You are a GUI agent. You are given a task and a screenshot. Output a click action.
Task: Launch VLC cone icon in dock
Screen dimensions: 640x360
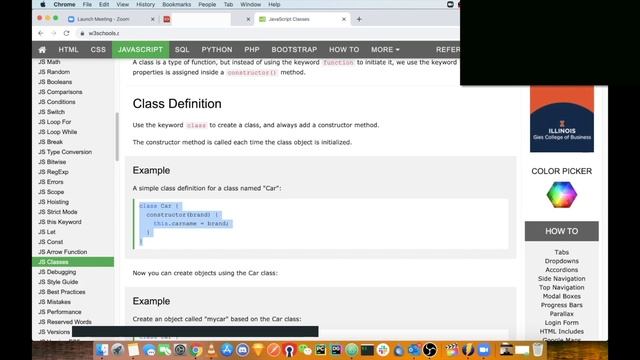(x=211, y=350)
